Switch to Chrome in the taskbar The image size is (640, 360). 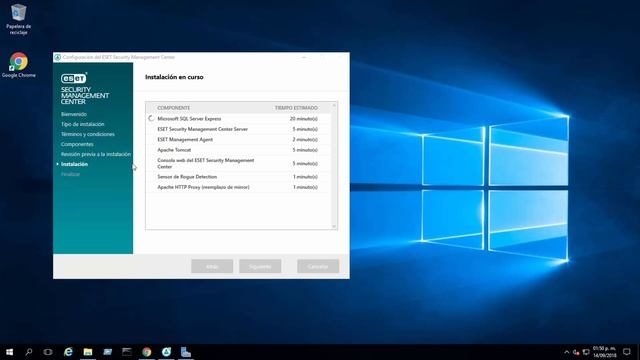147,352
